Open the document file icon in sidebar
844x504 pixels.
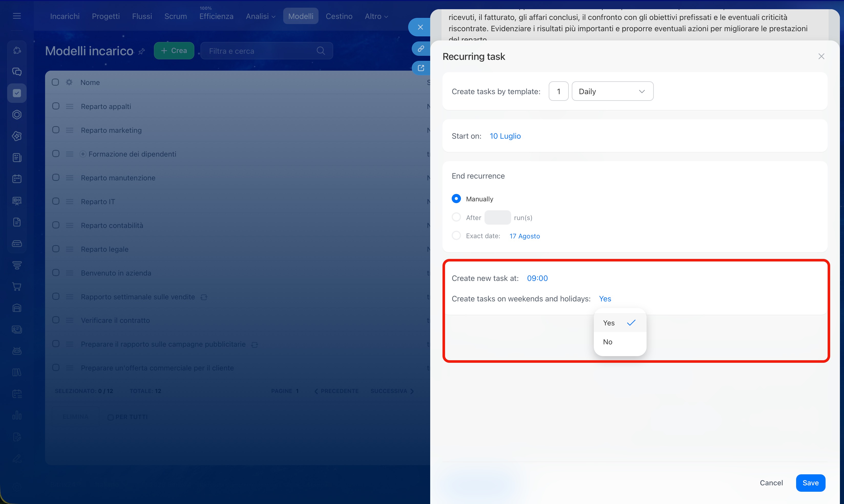pyautogui.click(x=17, y=222)
